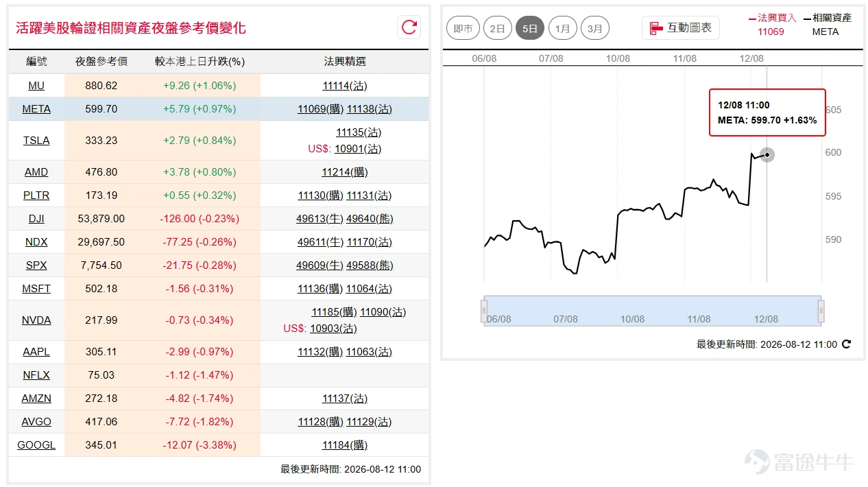The image size is (868, 487).
Task: Open the TSLA ticker link
Action: 36,141
